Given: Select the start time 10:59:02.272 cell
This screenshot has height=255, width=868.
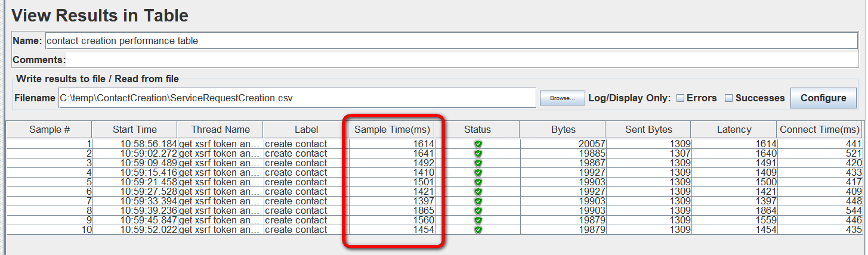Looking at the screenshot, I should (135, 154).
